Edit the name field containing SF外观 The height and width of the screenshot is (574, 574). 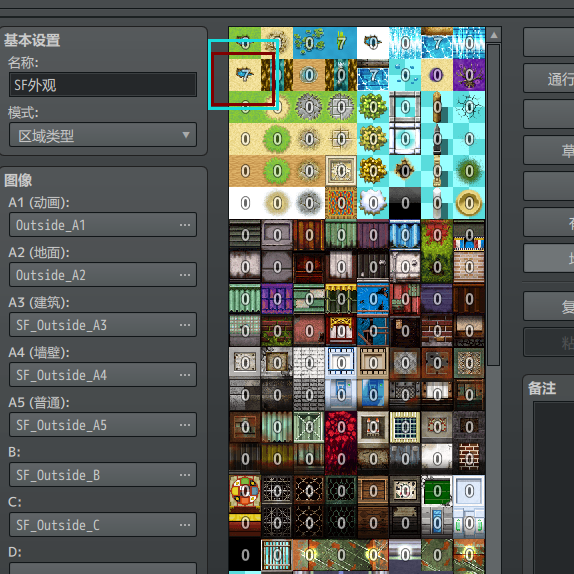pos(103,85)
